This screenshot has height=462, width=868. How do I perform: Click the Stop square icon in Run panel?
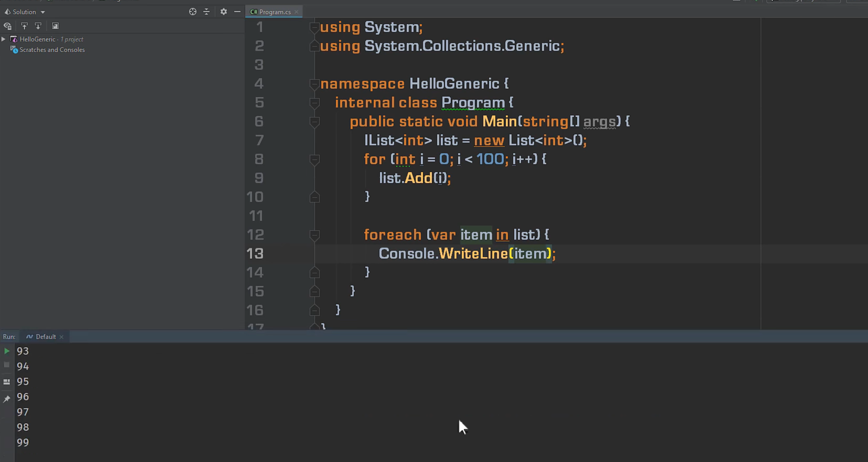(x=7, y=365)
